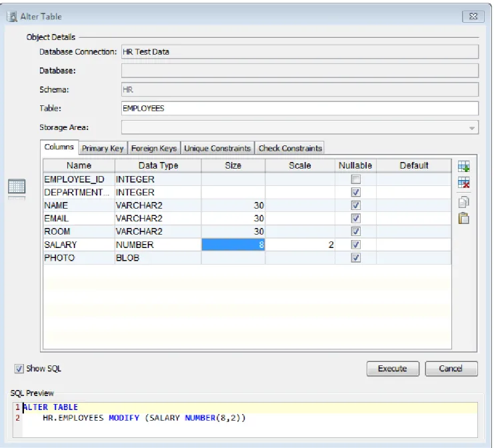This screenshot has width=494, height=448.
Task: Switch to the Primary Key tab
Action: coord(103,148)
